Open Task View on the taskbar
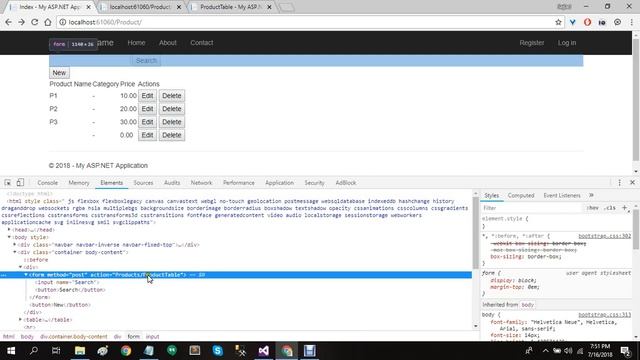640x360 pixels. [x=56, y=351]
